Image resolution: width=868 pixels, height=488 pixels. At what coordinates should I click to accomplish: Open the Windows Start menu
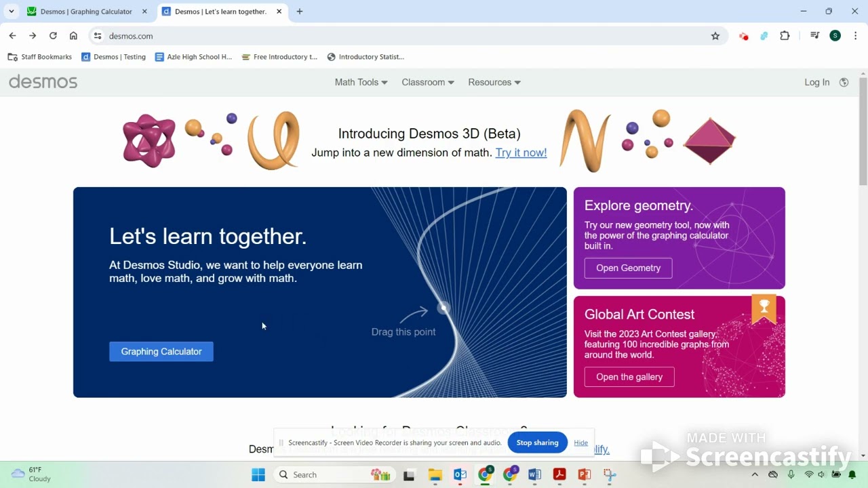click(258, 474)
